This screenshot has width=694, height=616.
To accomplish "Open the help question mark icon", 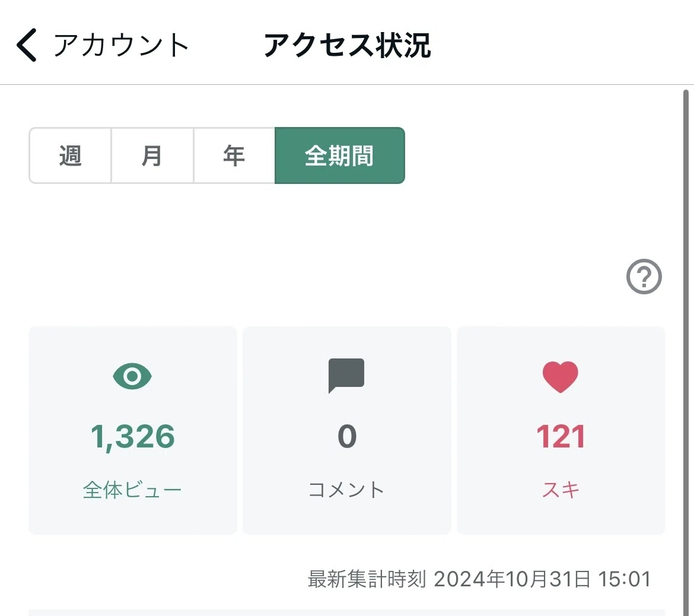I will point(644,277).
